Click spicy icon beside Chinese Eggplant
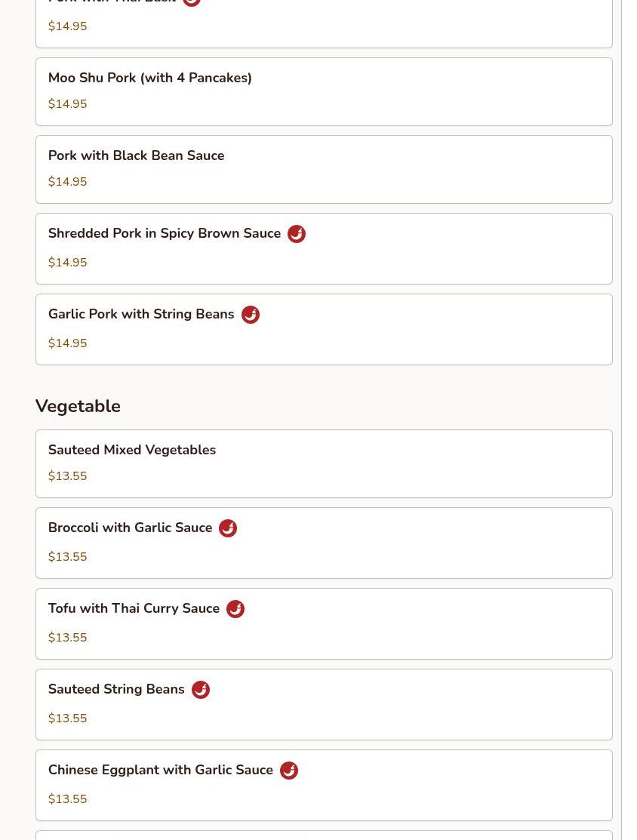Viewport: 637px width, 840px height. click(x=289, y=771)
